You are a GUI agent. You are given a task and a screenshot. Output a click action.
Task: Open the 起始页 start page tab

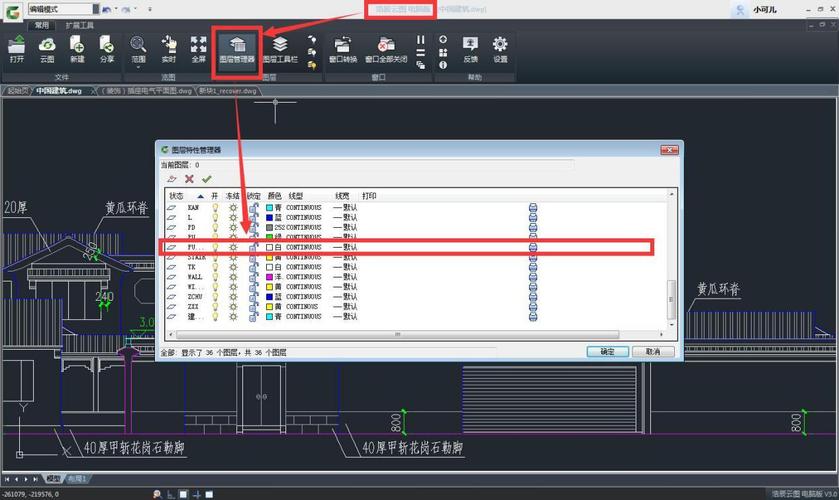pos(18,91)
